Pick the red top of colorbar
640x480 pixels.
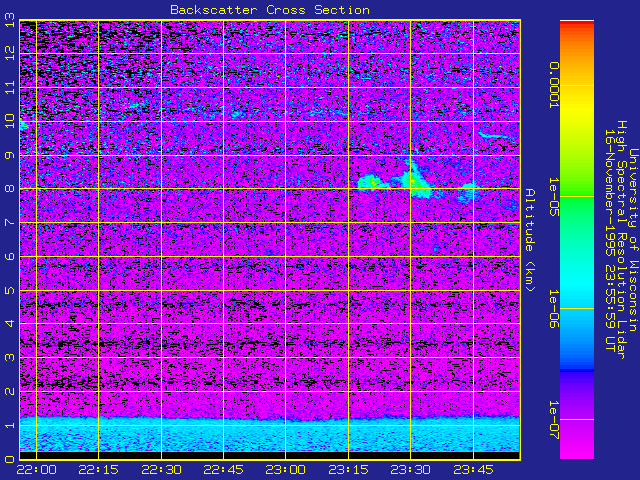(577, 24)
